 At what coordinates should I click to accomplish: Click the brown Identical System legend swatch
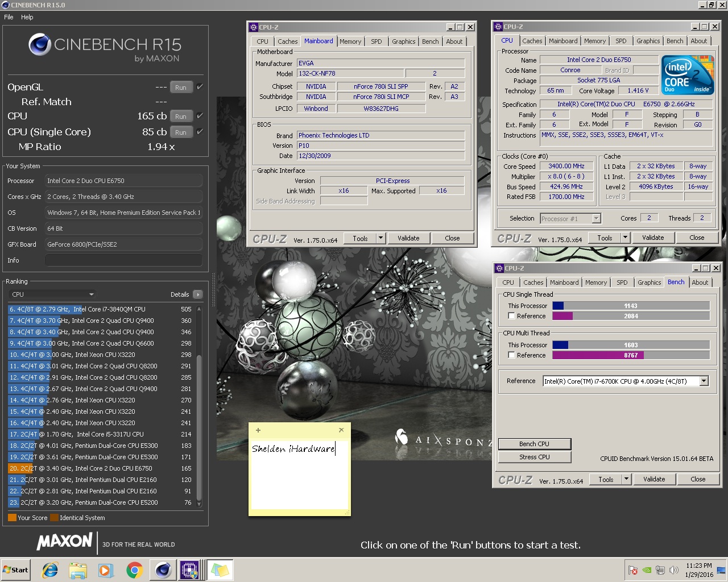tap(54, 518)
